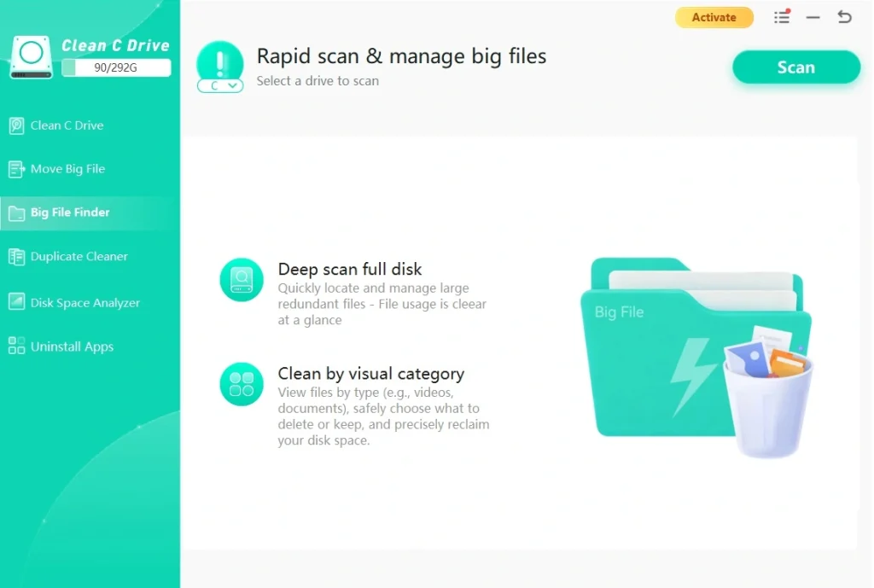Click the Disk Space Analyzer chart icon
Image resolution: width=874 pixels, height=588 pixels.
[17, 301]
